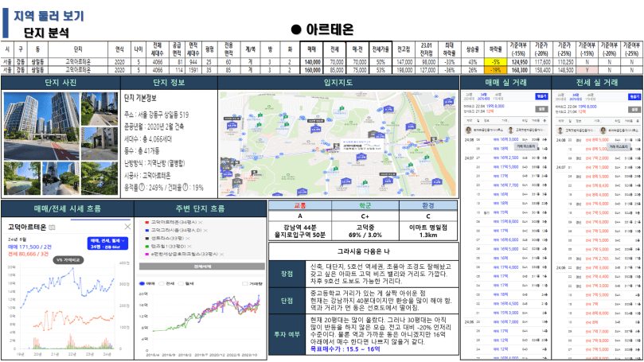644x362 pixels.
Task: Click the 강남역 44분 을지로입구역 50분 cell
Action: coord(300,231)
